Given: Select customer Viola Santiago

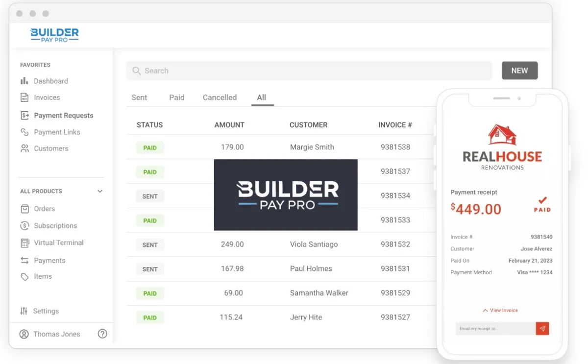Looking at the screenshot, I should pyautogui.click(x=314, y=244).
